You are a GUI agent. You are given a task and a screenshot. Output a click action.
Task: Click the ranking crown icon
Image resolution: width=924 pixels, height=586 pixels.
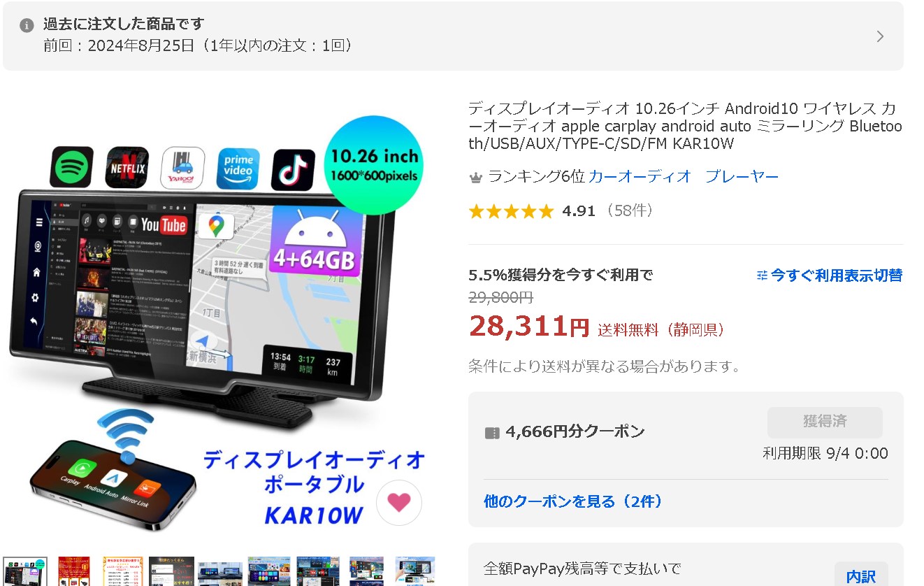pos(476,177)
